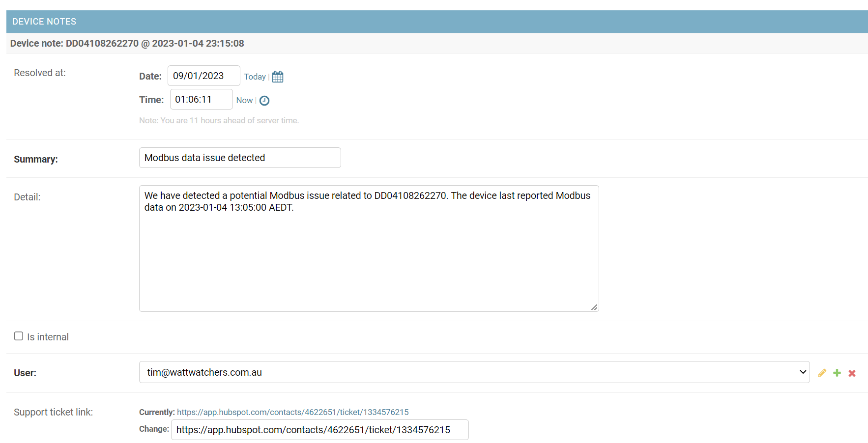Image resolution: width=868 pixels, height=443 pixels.
Task: Click the green plus to add another user
Action: coord(837,373)
